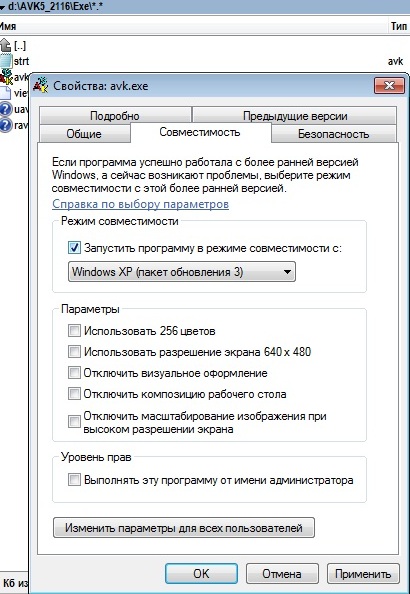Image resolution: width=410 pixels, height=594 pixels.
Task: Click the avk.exe file icon in list
Action: tap(6, 77)
